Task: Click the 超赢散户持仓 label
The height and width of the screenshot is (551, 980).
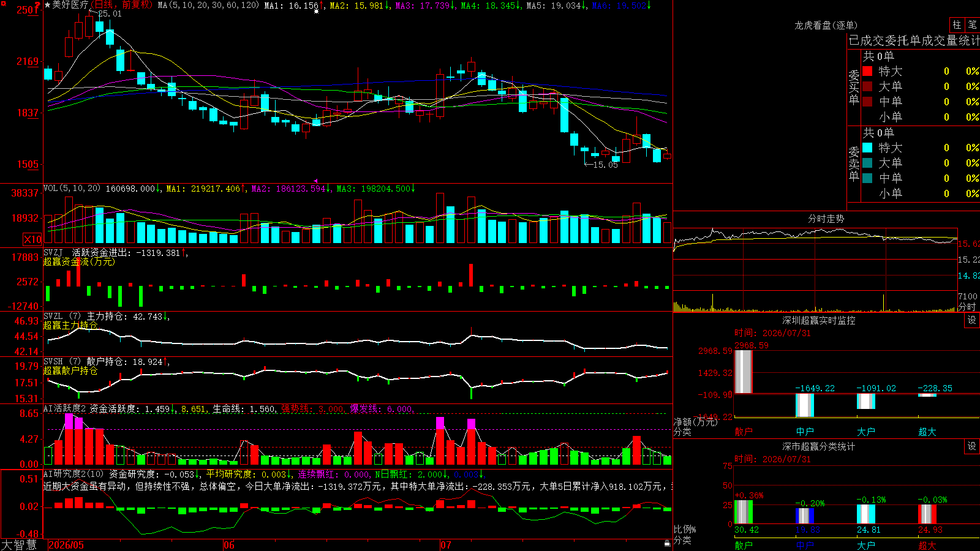Action: click(x=70, y=370)
